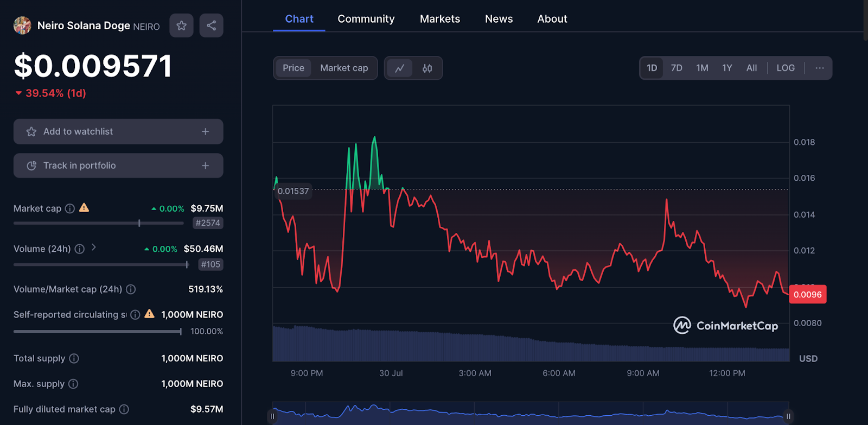The width and height of the screenshot is (868, 425).
Task: Click the $9.57M fully diluted value
Action: tap(207, 409)
